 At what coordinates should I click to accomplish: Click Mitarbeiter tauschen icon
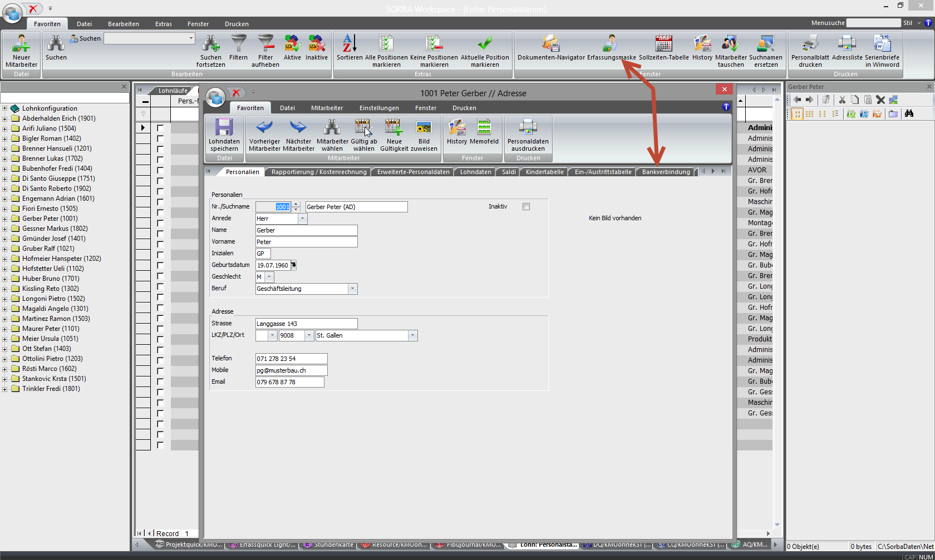tap(731, 51)
